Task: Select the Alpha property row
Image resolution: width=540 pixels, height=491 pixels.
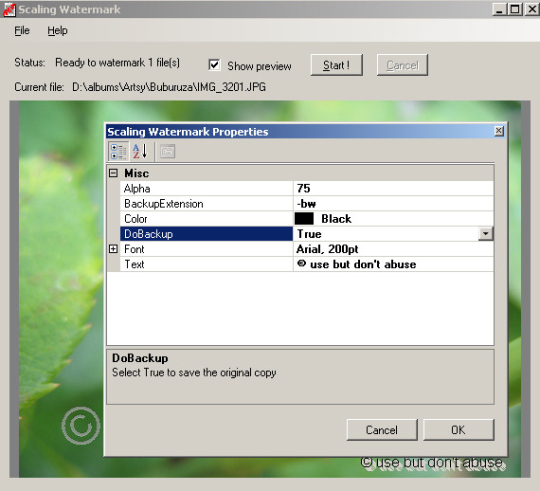Action: [x=307, y=188]
